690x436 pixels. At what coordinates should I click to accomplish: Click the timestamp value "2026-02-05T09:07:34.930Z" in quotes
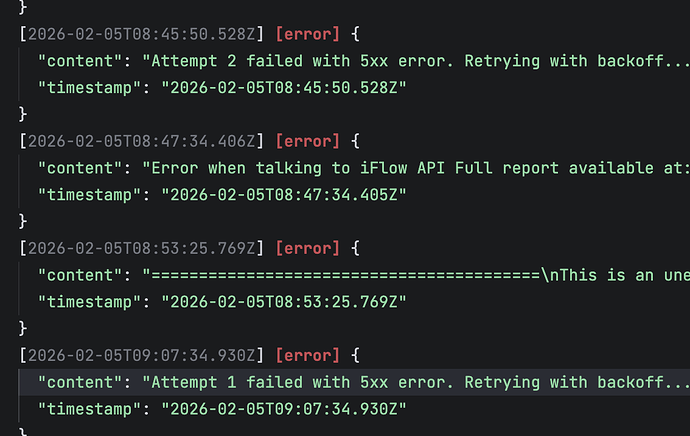click(x=283, y=408)
